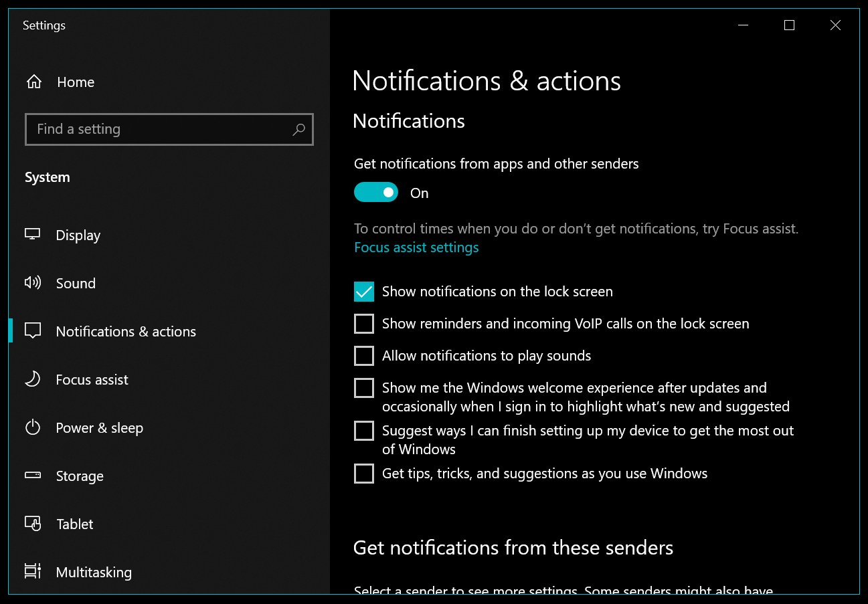This screenshot has width=868, height=604.
Task: Open the Multitasking settings label
Action: pyautogui.click(x=94, y=573)
